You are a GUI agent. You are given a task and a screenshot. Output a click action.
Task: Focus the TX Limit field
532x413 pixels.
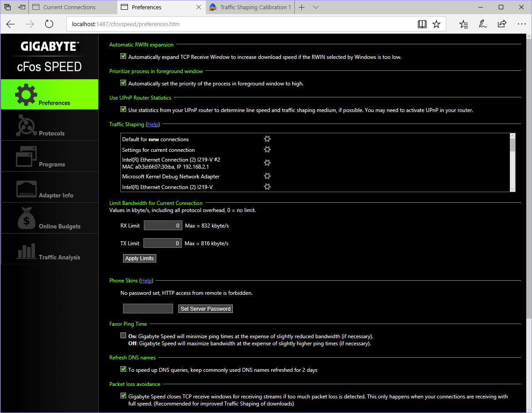(x=162, y=243)
